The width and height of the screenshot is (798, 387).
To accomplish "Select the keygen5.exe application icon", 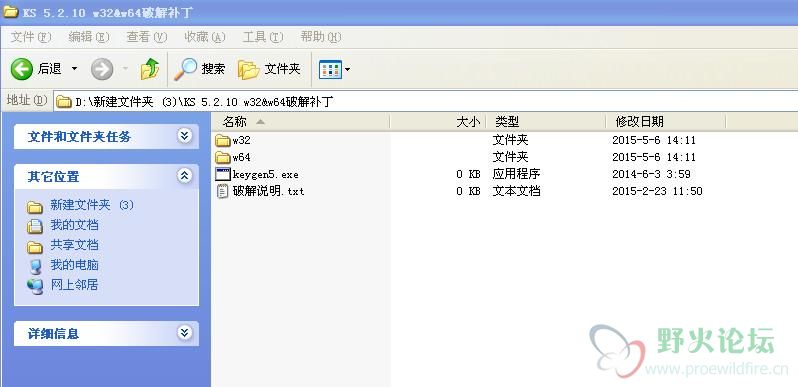I will (223, 174).
